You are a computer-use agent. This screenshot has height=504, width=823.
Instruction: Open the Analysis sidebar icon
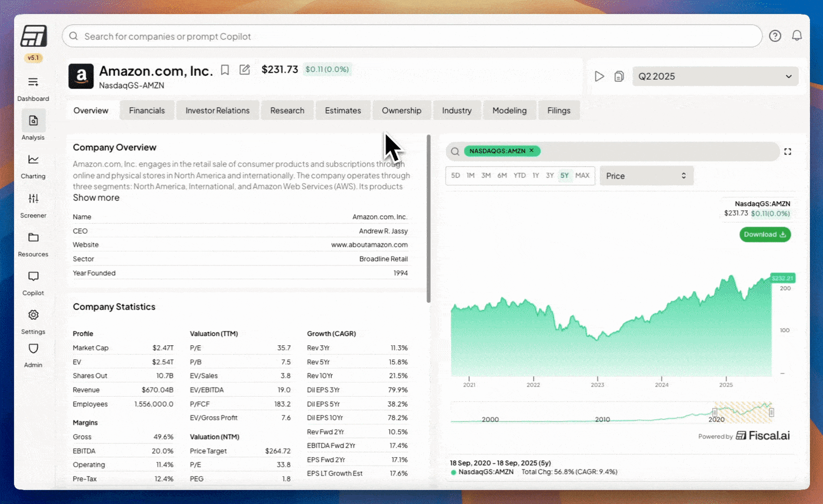pos(33,120)
